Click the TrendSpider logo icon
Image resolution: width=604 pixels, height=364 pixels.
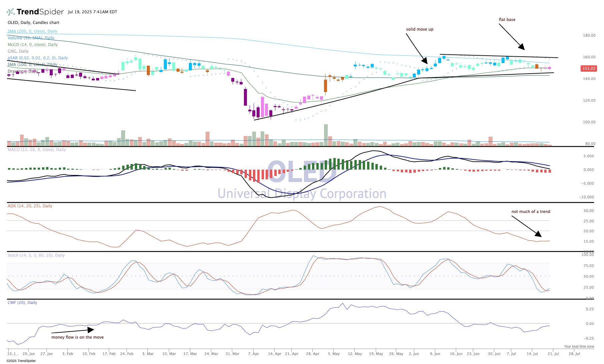11,12
